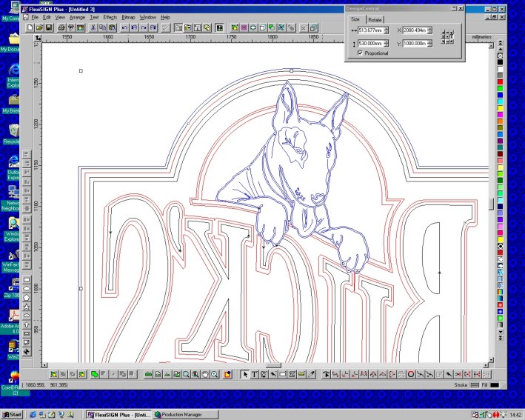The height and width of the screenshot is (420, 525).
Task: Click the Save disk icon
Action: point(49,27)
